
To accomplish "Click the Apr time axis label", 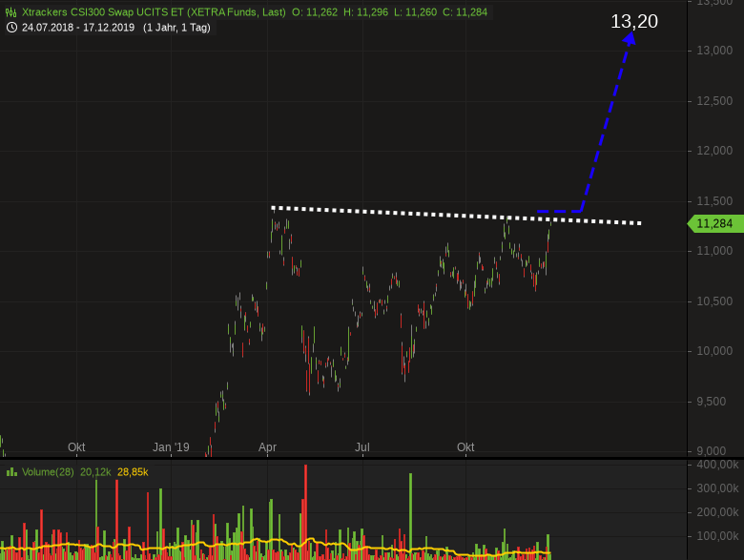I will [x=267, y=446].
